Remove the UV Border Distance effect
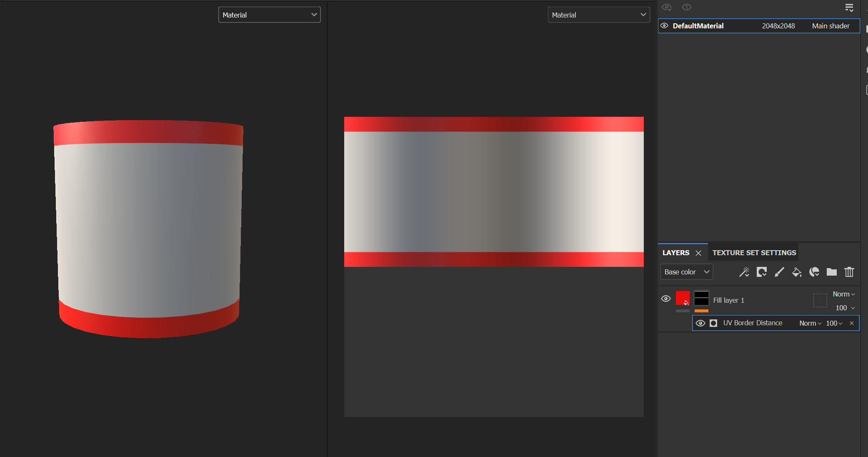Screen dimensions: 868x457 coord(852,323)
